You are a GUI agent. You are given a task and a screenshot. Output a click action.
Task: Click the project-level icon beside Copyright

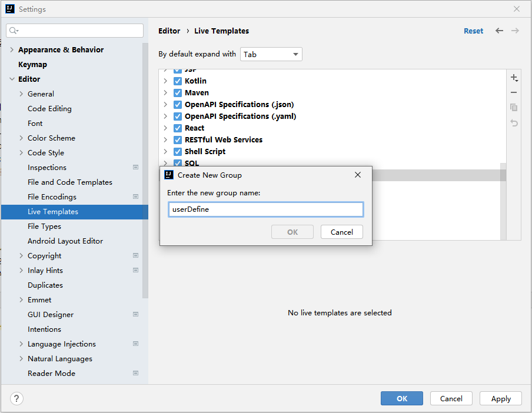(x=136, y=255)
